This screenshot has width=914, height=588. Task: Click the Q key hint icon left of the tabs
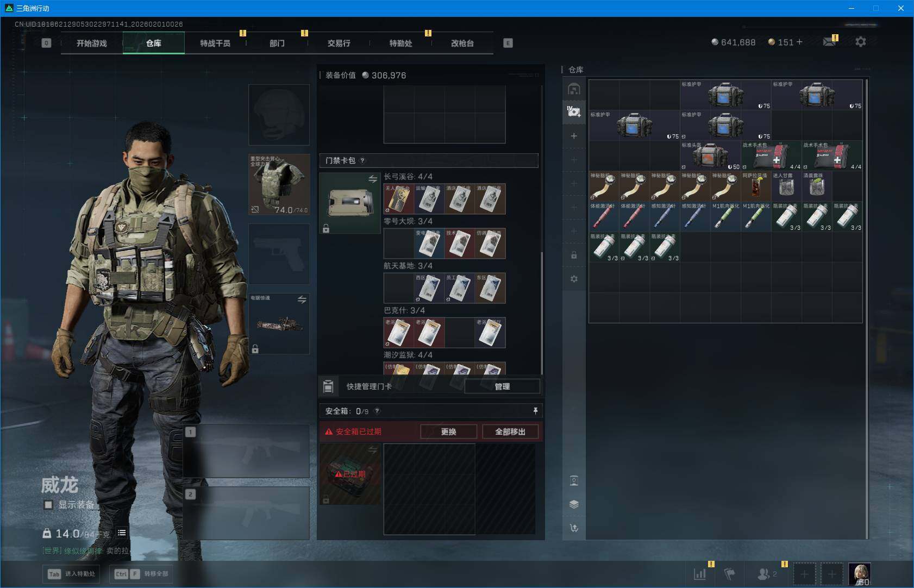tap(46, 43)
